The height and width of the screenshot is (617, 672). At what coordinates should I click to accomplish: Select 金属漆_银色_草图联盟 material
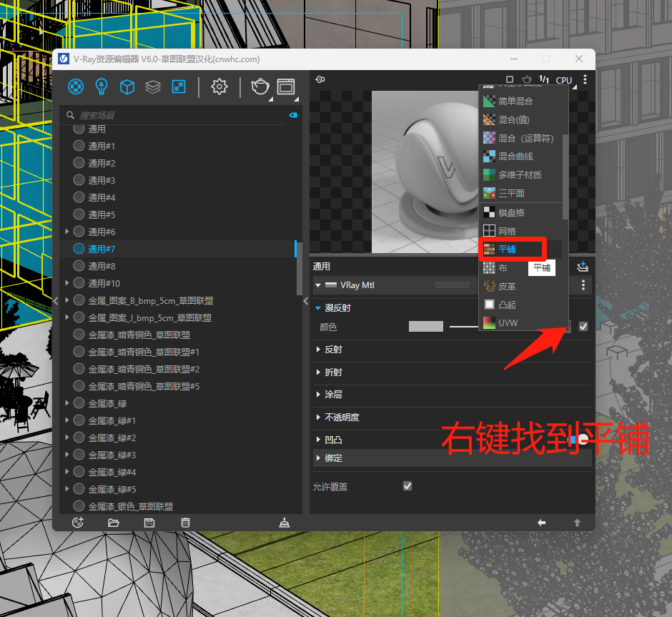pos(178,506)
